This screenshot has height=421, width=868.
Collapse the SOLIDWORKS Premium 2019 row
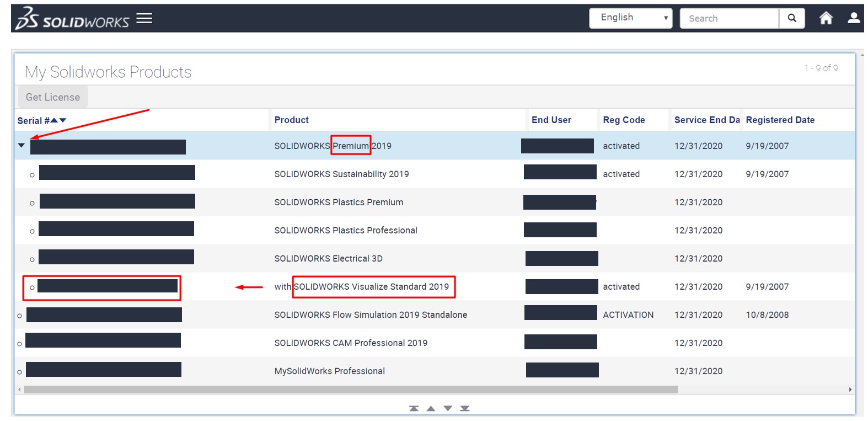(22, 146)
